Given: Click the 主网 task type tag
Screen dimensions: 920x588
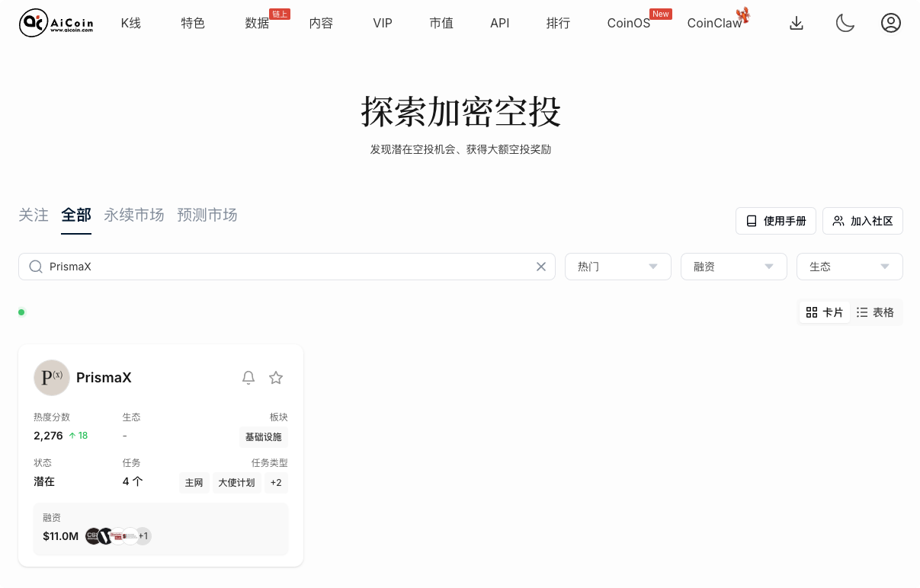Looking at the screenshot, I should (x=194, y=483).
